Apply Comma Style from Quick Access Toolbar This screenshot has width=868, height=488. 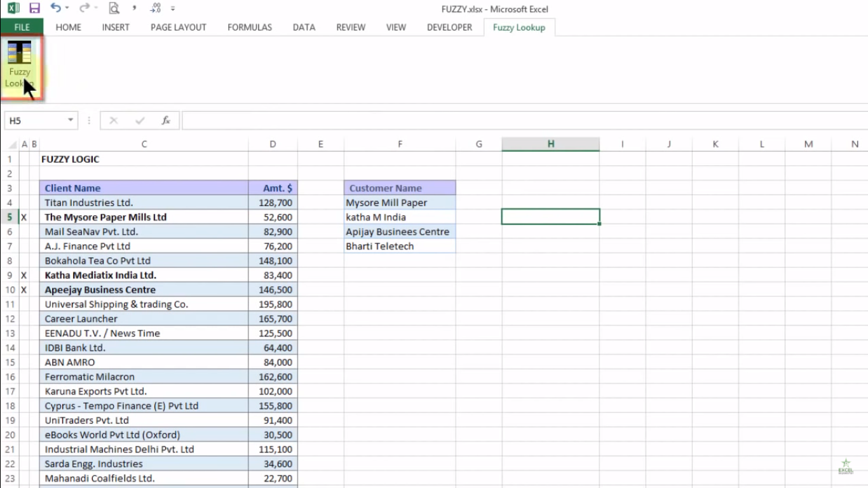click(134, 8)
